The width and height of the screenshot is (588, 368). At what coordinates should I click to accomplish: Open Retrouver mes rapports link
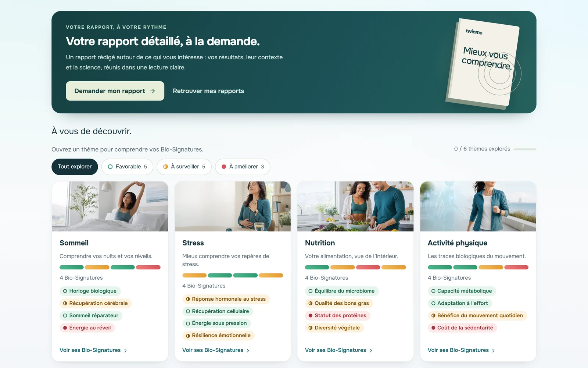click(x=208, y=91)
